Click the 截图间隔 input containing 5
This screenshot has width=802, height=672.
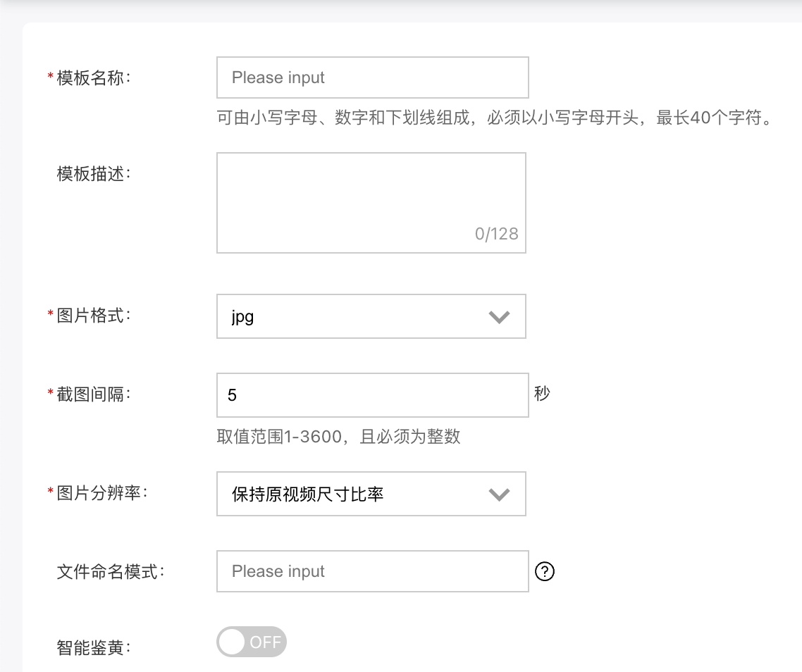click(x=372, y=394)
